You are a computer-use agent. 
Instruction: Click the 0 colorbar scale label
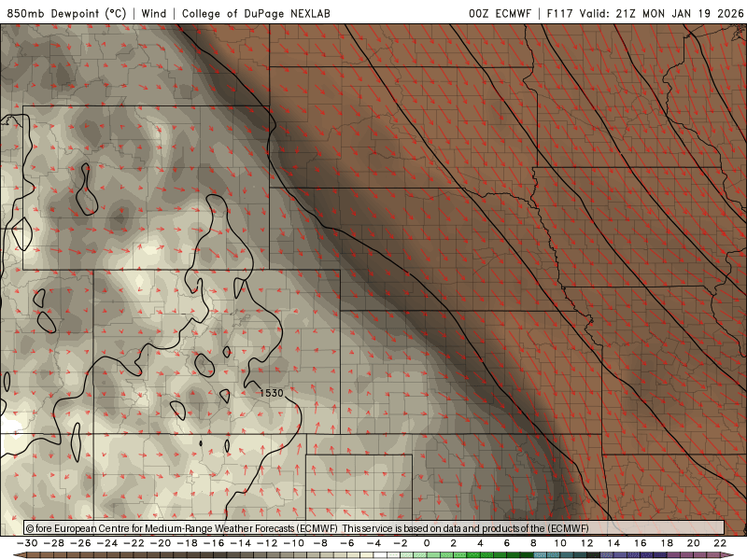coord(427,543)
